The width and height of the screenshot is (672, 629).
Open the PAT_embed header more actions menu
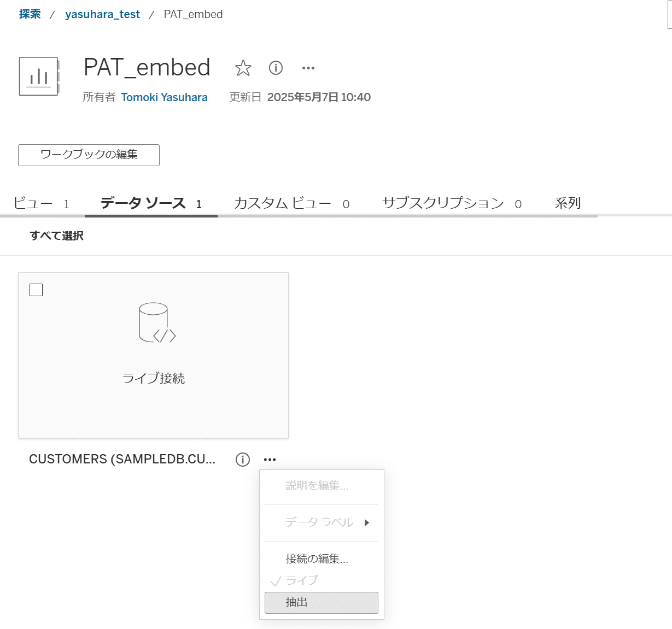pos(308,68)
